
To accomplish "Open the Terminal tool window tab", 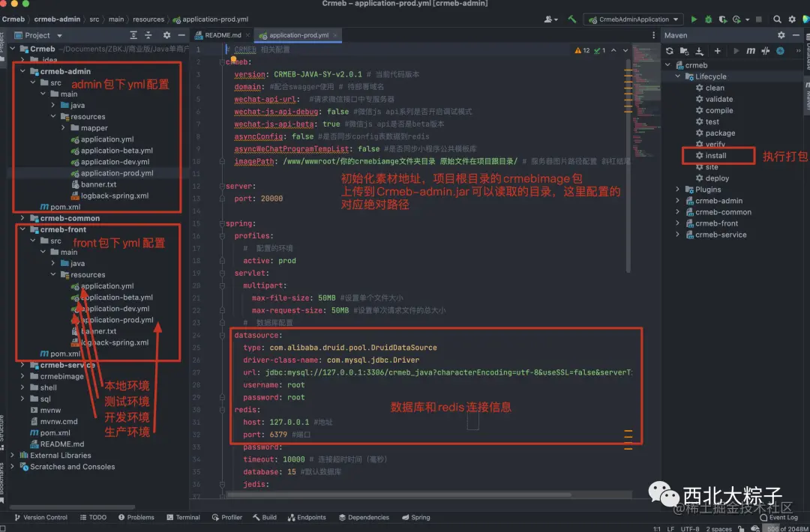I will pyautogui.click(x=183, y=517).
